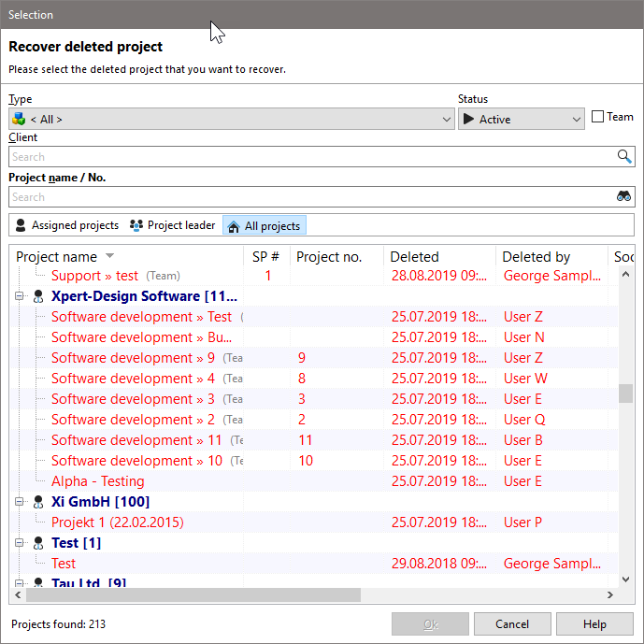The image size is (644, 644).
Task: Open the Type dropdown showing < All >
Action: [x=232, y=120]
